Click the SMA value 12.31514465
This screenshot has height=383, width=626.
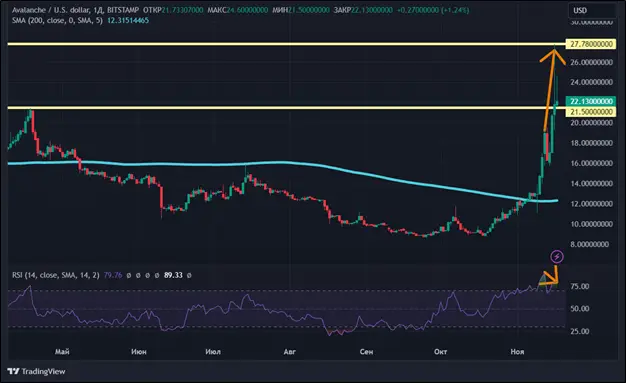point(128,20)
